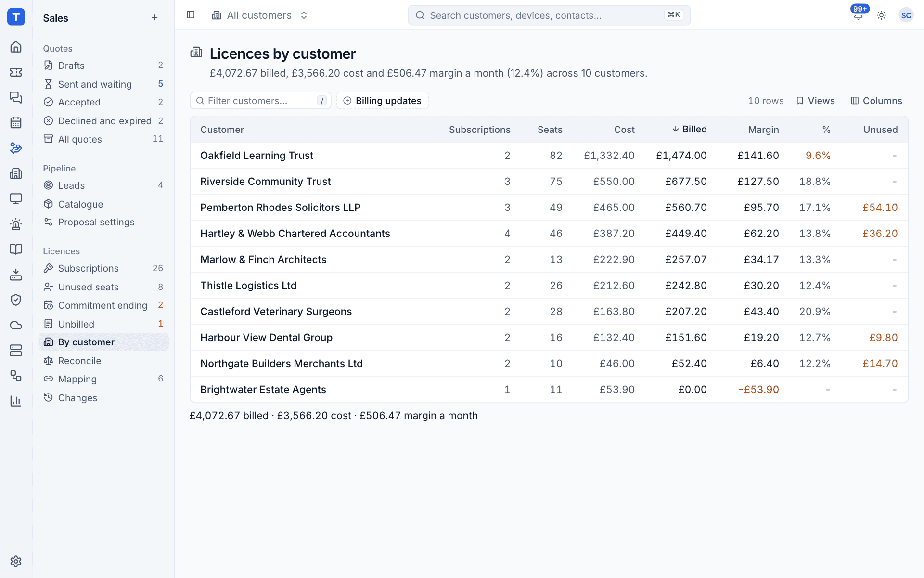
Task: Open Leads in Pipeline
Action: pos(103,185)
